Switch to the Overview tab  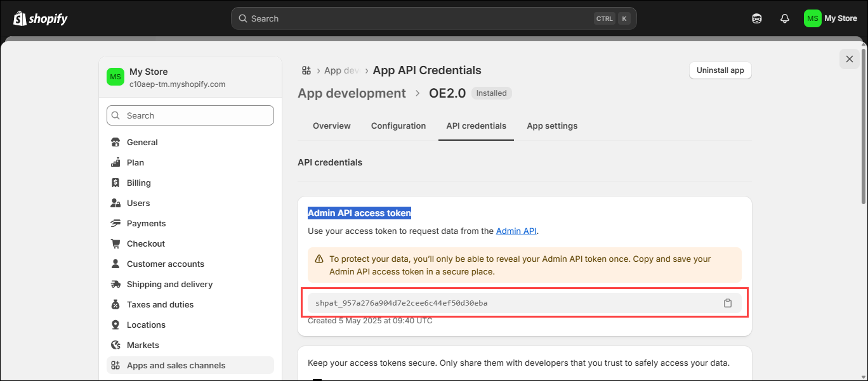coord(331,126)
